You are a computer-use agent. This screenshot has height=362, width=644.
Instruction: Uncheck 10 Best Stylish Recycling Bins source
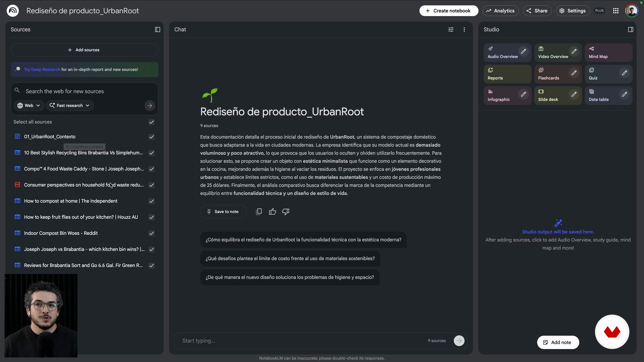(x=151, y=153)
